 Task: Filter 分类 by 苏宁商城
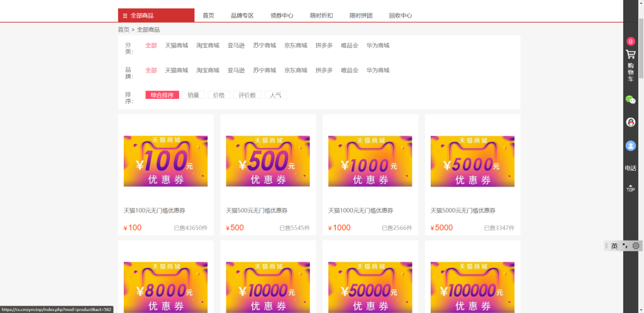(265, 45)
